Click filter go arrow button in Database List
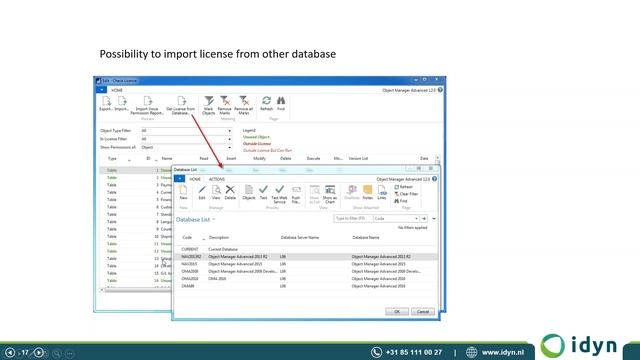 (424, 218)
